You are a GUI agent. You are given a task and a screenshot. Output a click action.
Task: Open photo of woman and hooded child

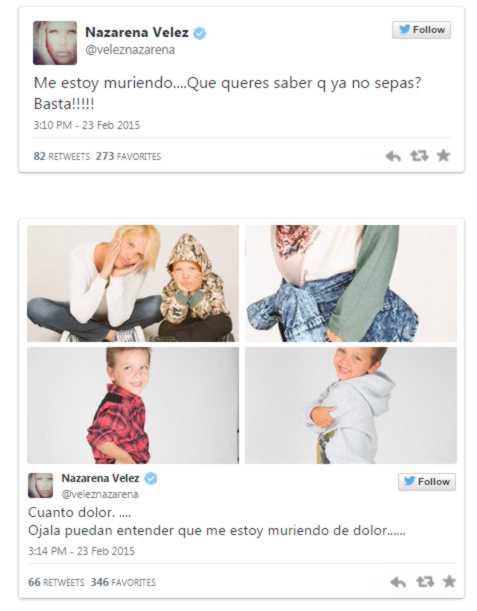click(x=133, y=283)
